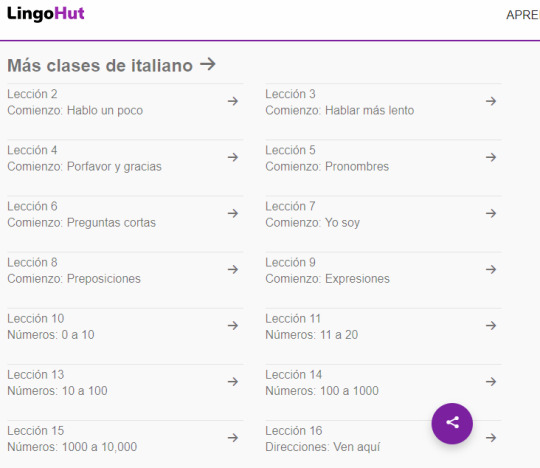Open lesson Comienzo: Yo soy

(312, 223)
